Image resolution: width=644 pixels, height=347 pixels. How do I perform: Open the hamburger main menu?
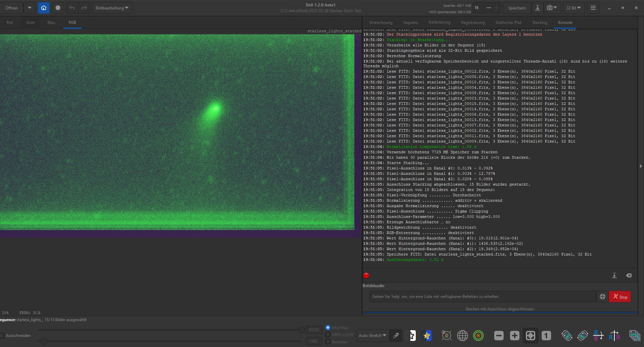point(593,8)
